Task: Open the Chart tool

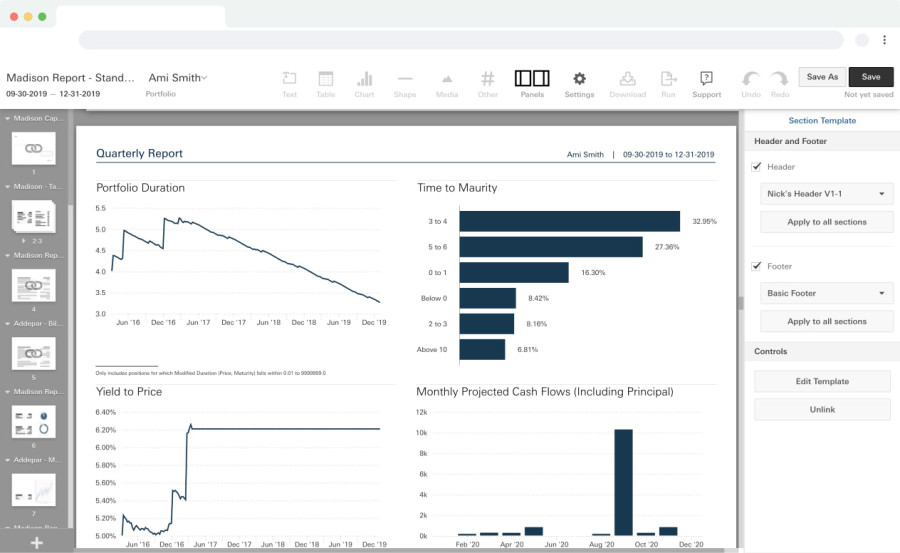Action: tap(364, 79)
